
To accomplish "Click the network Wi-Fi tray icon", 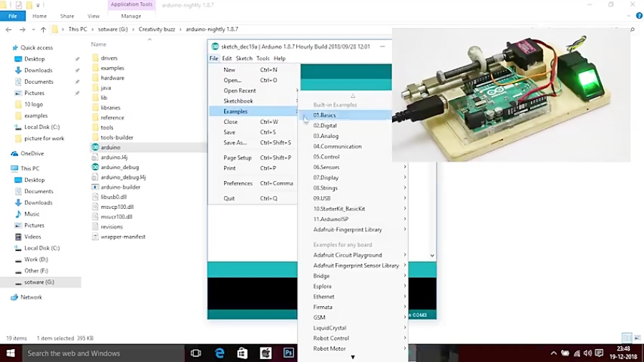I will coord(577,353).
